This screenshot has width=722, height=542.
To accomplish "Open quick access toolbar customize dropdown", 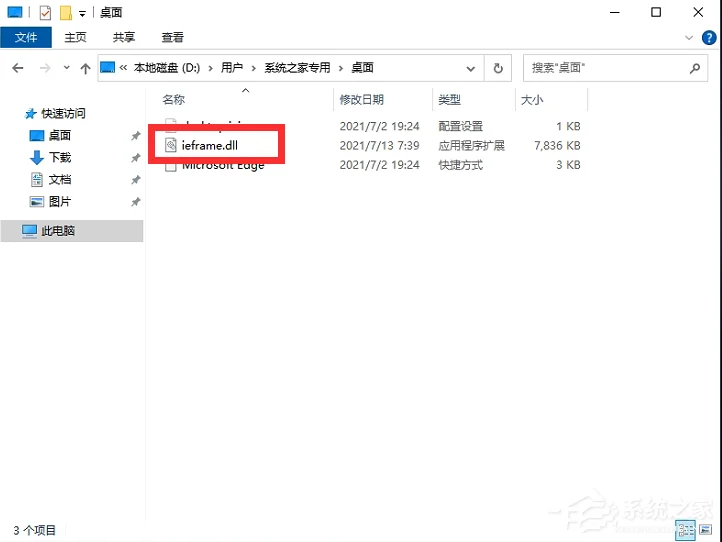I will pos(82,14).
